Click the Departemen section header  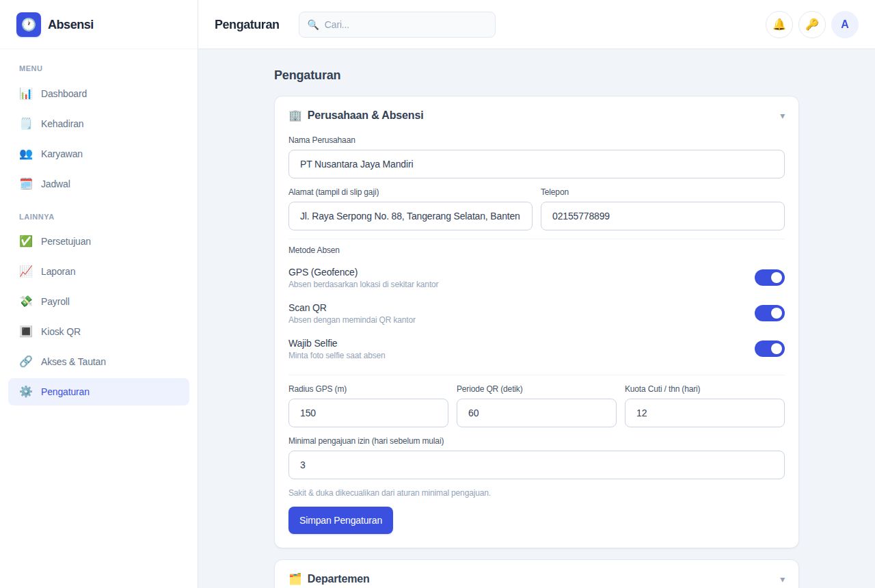537,578
